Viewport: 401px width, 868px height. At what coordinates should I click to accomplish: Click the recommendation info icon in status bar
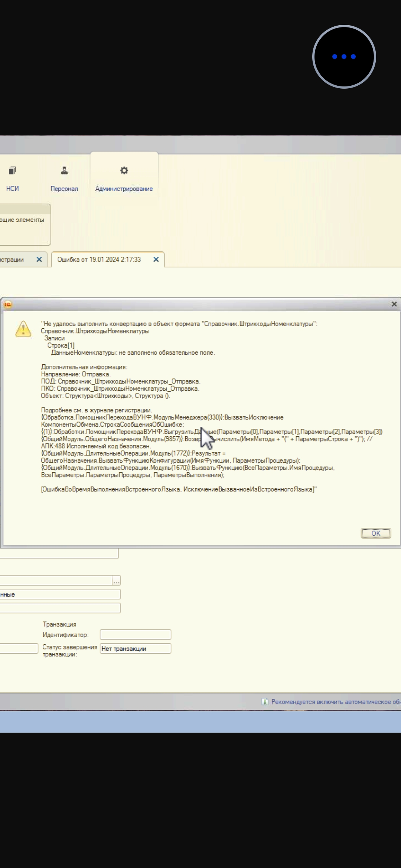click(265, 702)
